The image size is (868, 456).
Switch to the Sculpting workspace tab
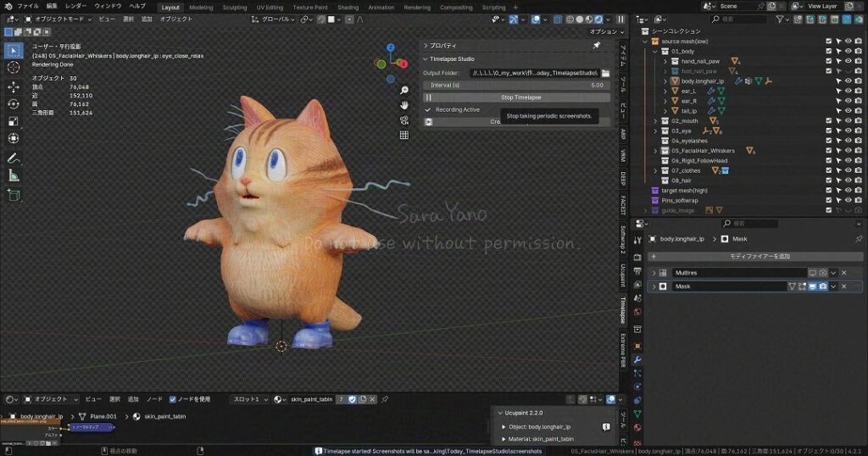235,7
